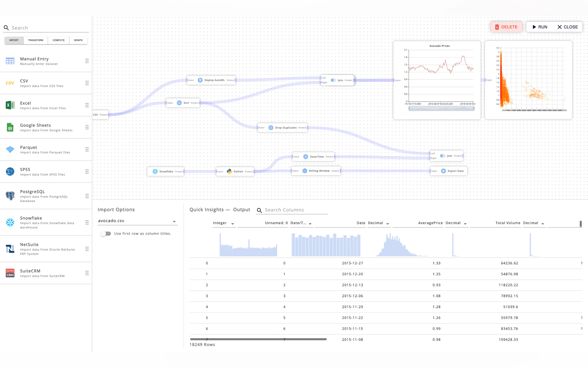Click the Export Data node icon

(x=443, y=171)
